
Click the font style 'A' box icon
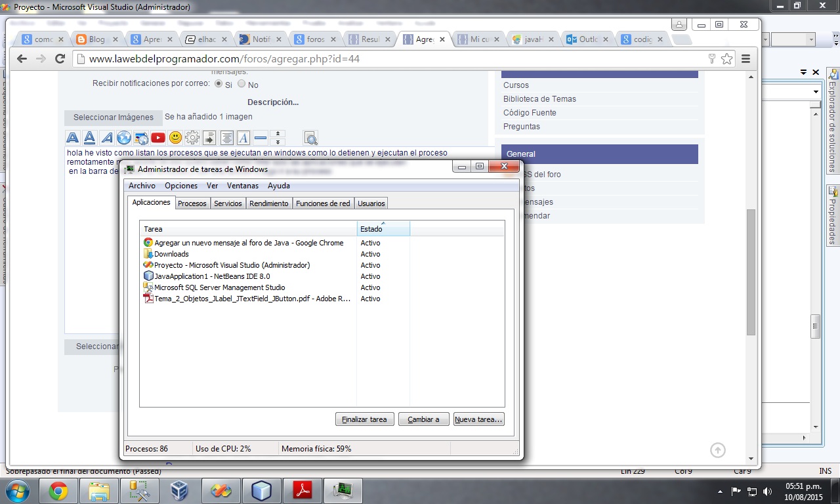point(243,138)
